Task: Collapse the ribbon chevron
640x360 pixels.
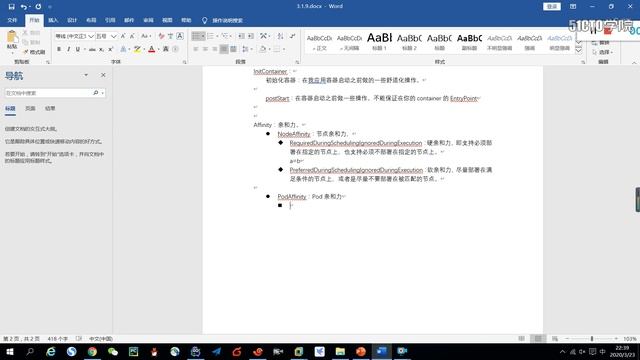Action: [x=634, y=62]
